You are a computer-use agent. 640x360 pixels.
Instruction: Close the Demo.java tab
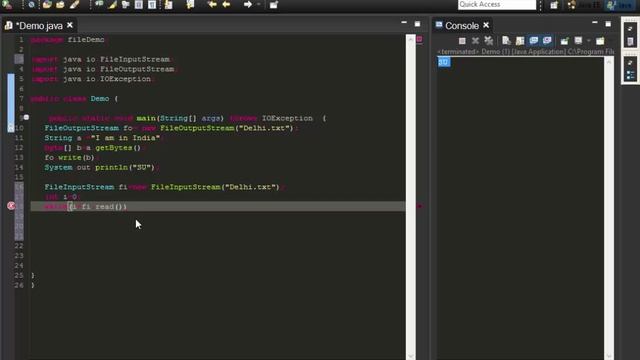70,25
